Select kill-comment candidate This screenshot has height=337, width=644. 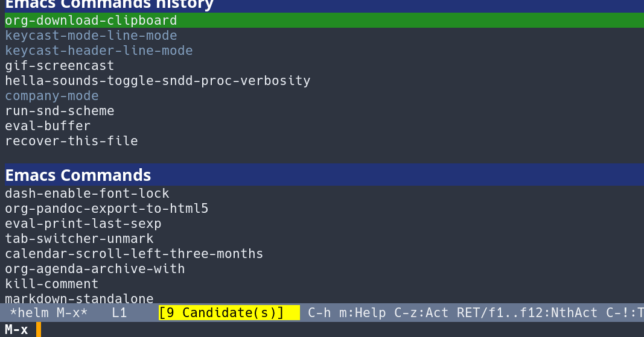[51, 284]
